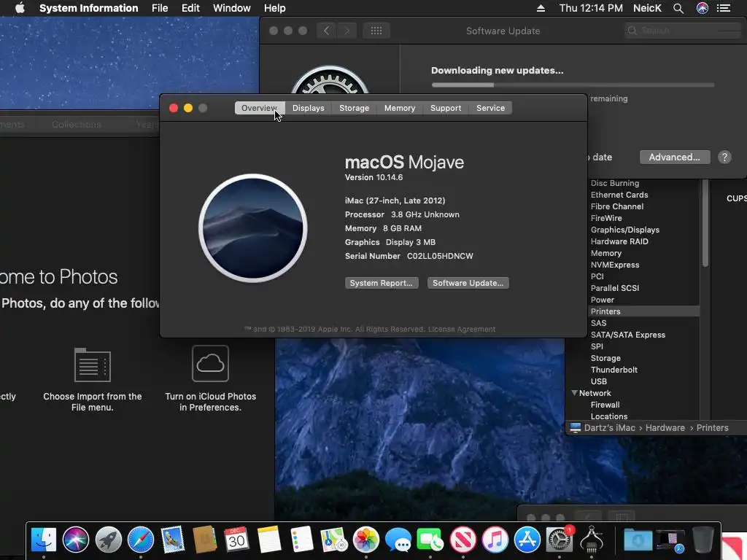Click iCloud Photos cloud icon in Photos
Image resolution: width=747 pixels, height=560 pixels.
coord(210,363)
